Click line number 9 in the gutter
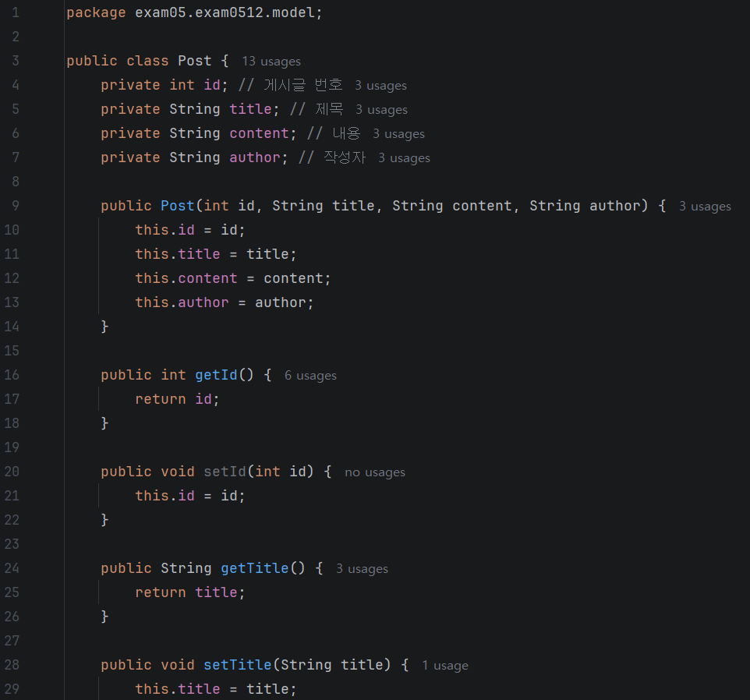Viewport: 750px width, 700px height. click(x=16, y=206)
